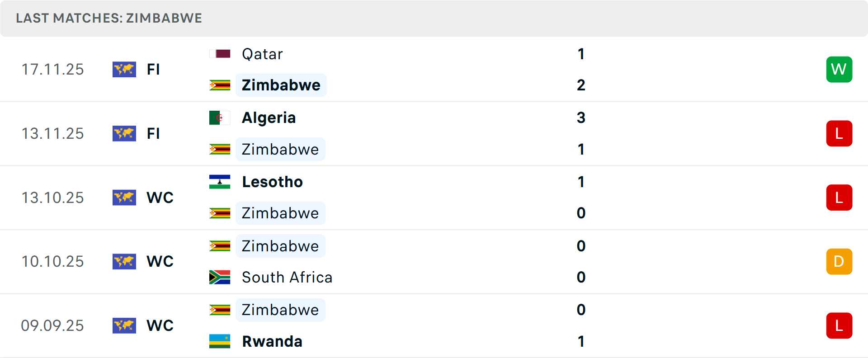
Task: Open the Qatar team link
Action: [262, 54]
